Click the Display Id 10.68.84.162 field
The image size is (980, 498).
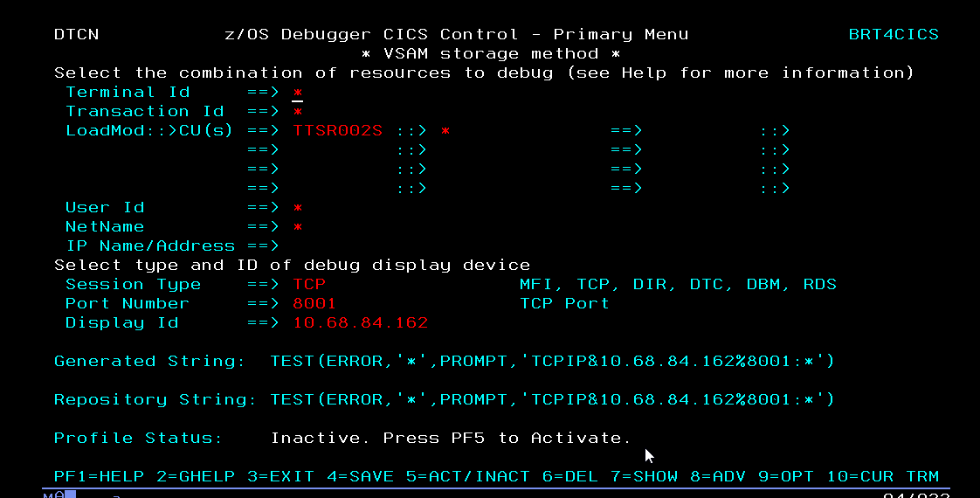tap(361, 323)
